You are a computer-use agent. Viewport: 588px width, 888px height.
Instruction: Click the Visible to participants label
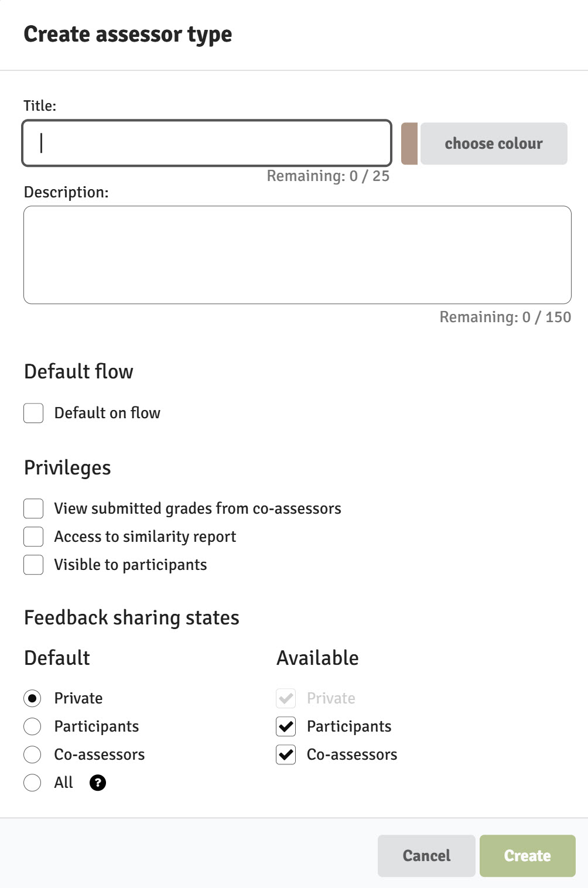131,565
